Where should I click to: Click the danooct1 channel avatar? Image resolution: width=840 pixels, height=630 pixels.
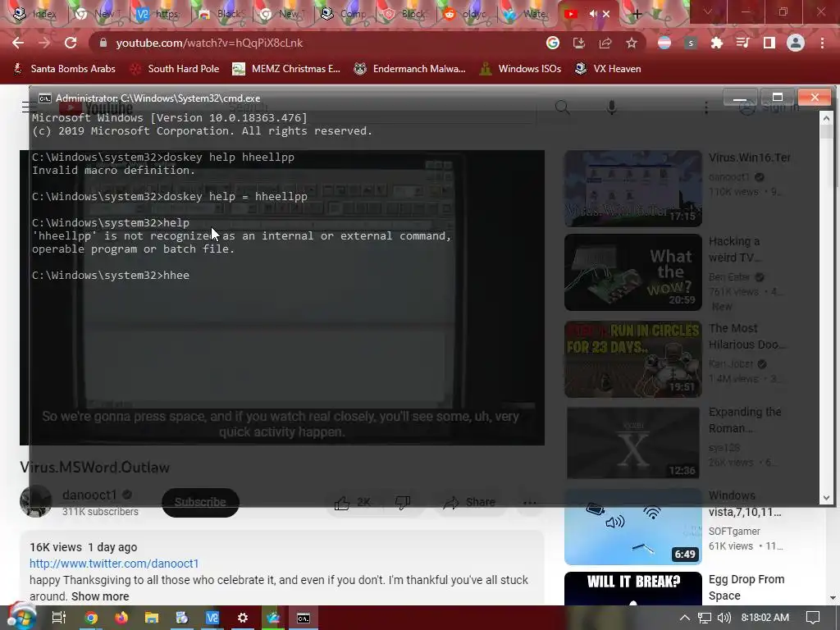pos(36,501)
